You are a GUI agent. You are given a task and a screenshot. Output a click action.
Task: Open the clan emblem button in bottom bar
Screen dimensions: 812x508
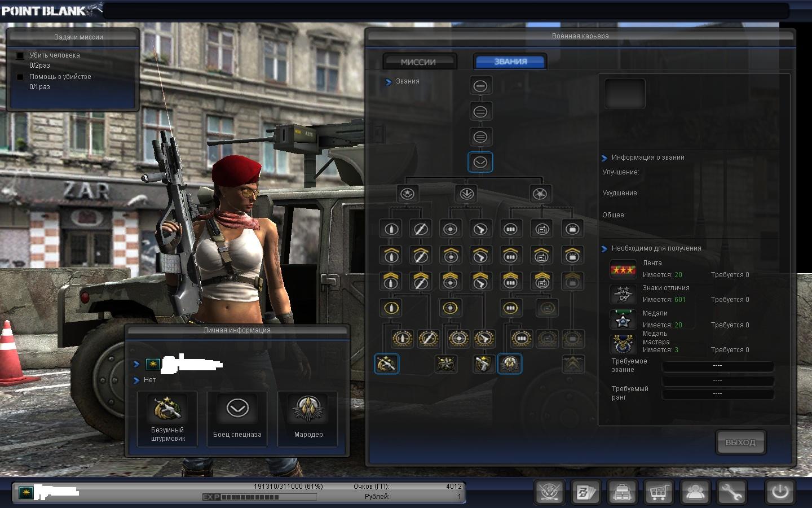(549, 492)
